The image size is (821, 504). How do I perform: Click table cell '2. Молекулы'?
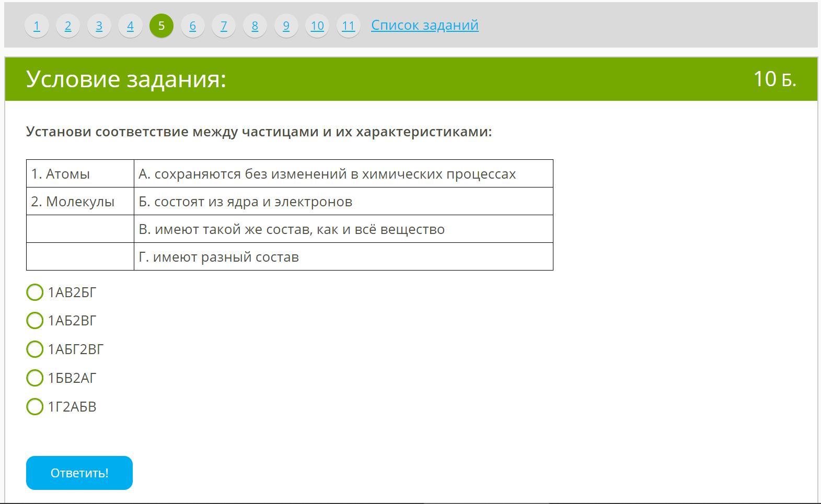(x=80, y=201)
